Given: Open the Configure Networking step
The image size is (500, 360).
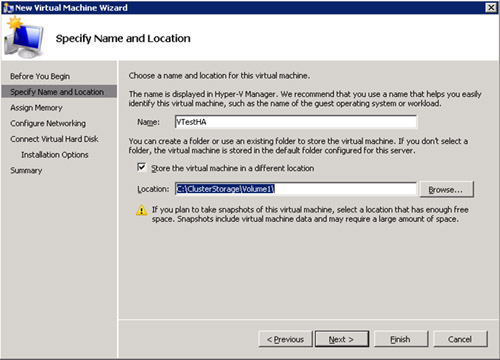Looking at the screenshot, I should 48,123.
